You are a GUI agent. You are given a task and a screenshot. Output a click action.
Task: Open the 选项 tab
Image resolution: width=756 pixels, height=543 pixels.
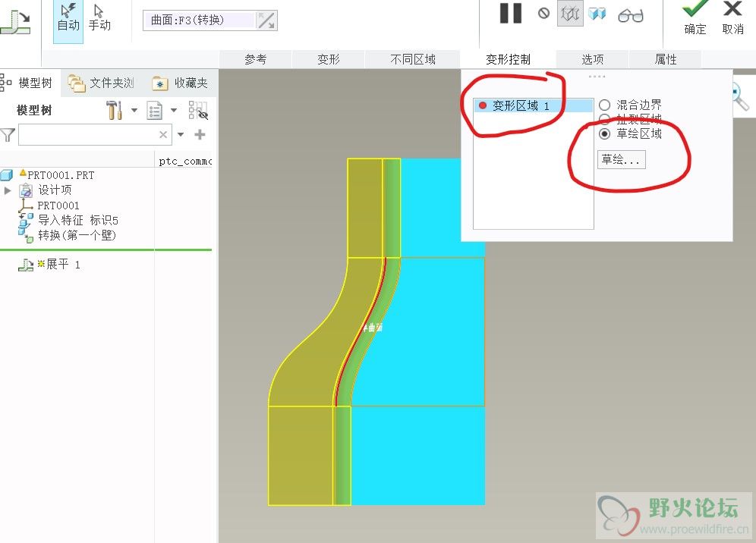point(592,59)
